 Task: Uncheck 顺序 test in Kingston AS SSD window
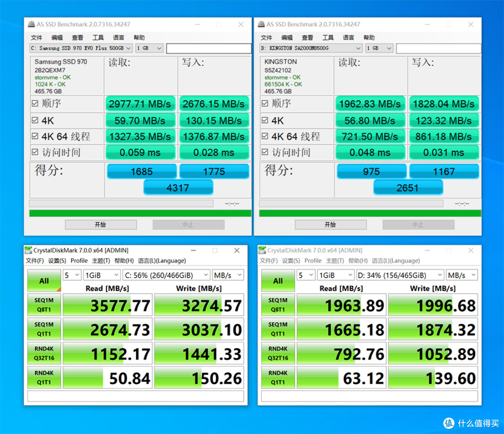tap(265, 104)
